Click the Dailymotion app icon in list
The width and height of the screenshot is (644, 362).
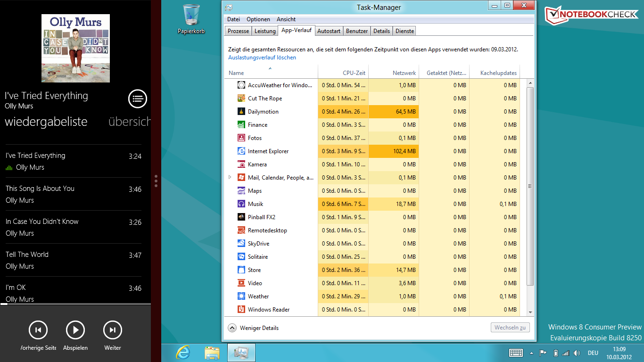pyautogui.click(x=241, y=112)
